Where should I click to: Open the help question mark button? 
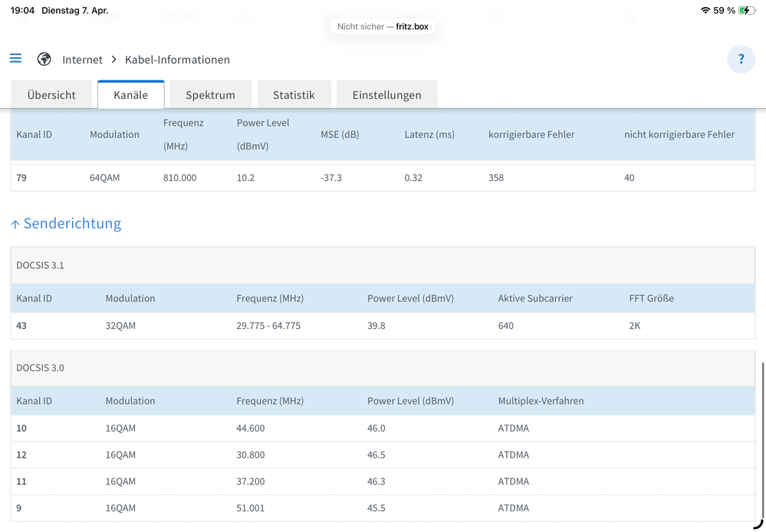(x=741, y=59)
